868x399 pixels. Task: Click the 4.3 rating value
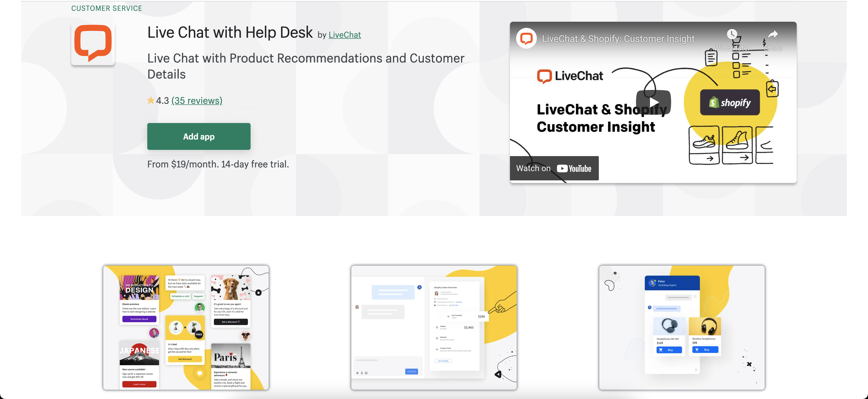pos(162,101)
